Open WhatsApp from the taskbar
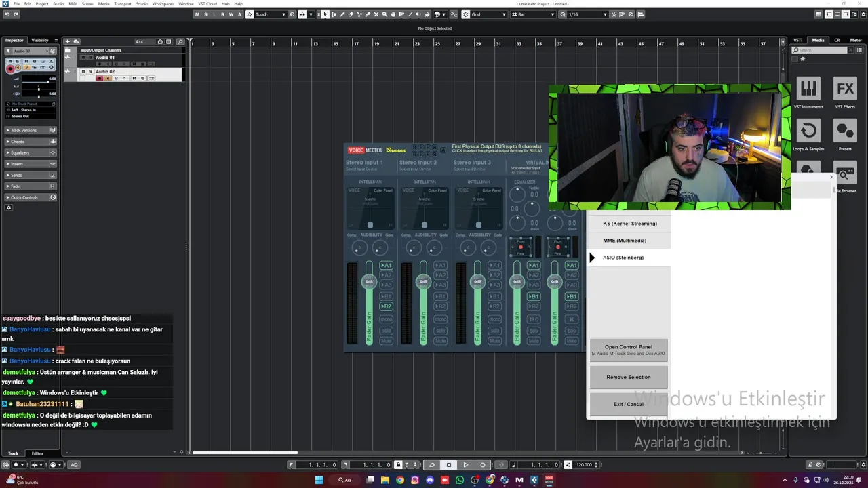The width and height of the screenshot is (868, 488). 460,480
